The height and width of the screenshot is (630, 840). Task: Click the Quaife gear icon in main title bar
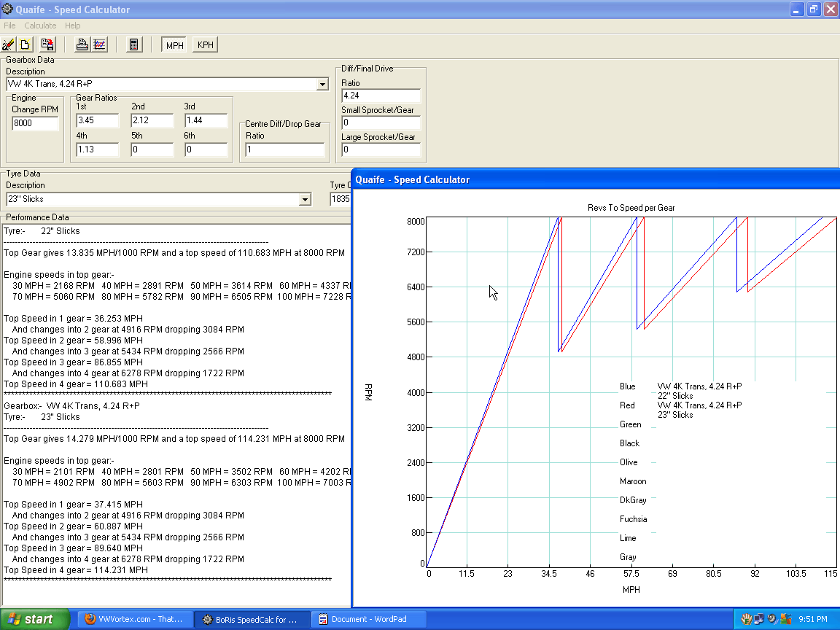(7, 9)
